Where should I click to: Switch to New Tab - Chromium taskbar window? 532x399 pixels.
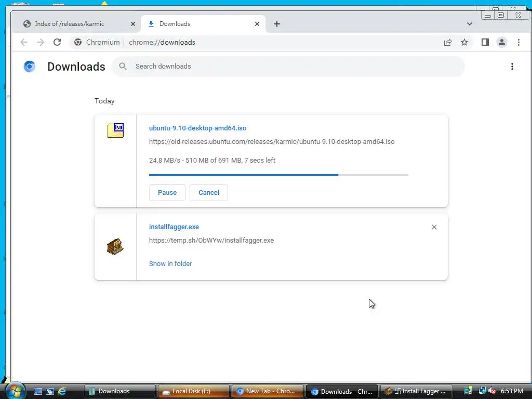[x=268, y=391]
